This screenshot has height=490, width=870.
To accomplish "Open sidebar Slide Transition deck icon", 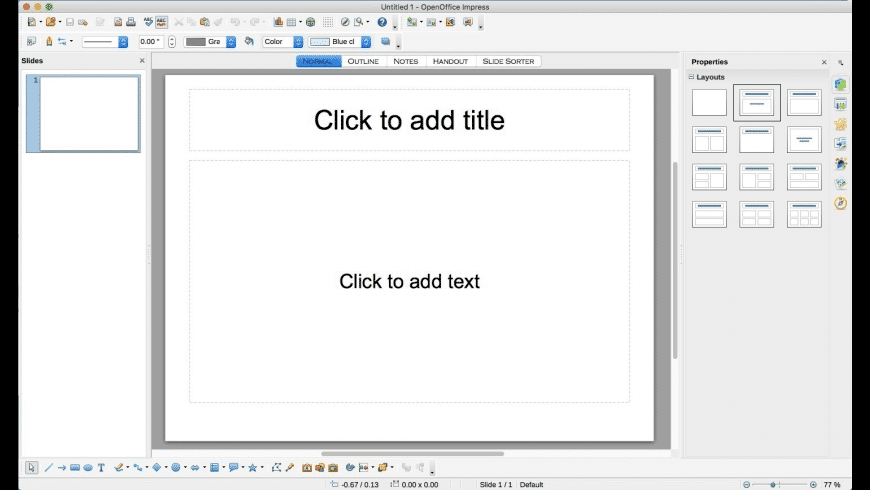I will 841,144.
